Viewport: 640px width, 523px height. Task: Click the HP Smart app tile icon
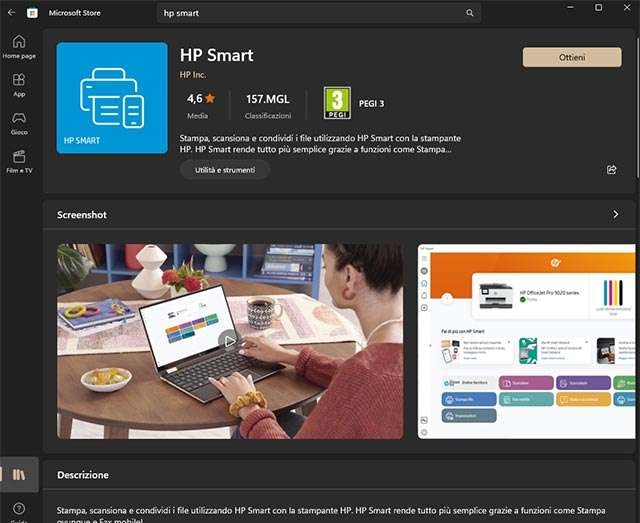coord(112,98)
